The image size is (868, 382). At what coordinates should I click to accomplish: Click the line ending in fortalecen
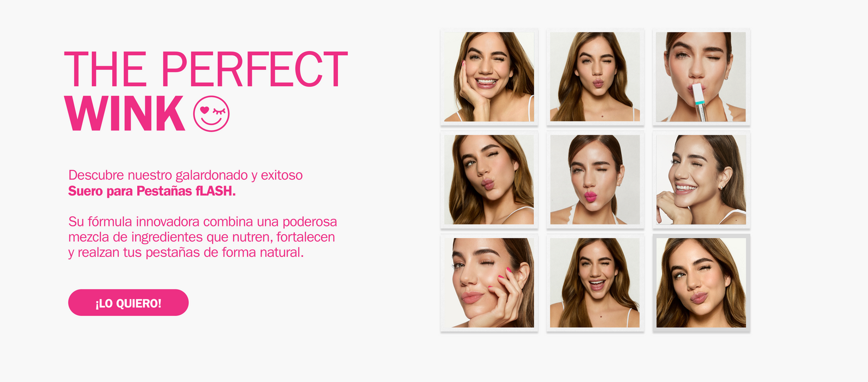[x=202, y=237]
